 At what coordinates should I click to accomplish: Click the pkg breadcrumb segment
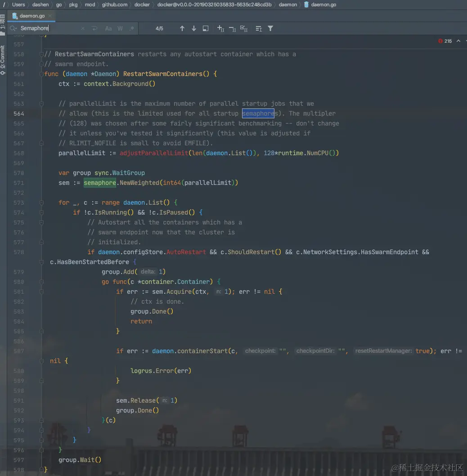click(73, 4)
